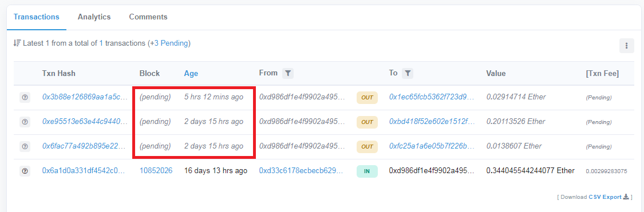Toggle the Age column header format
Viewport: 644px width, 212px height.
[191, 74]
